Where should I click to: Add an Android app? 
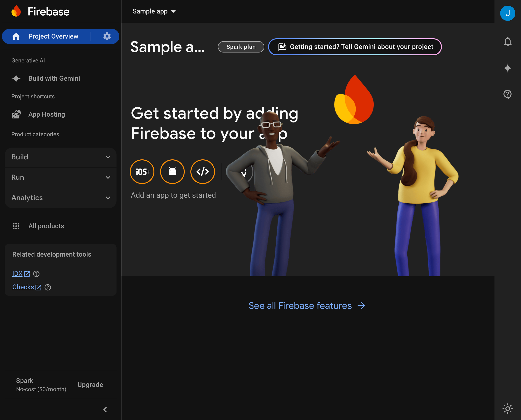[172, 171]
